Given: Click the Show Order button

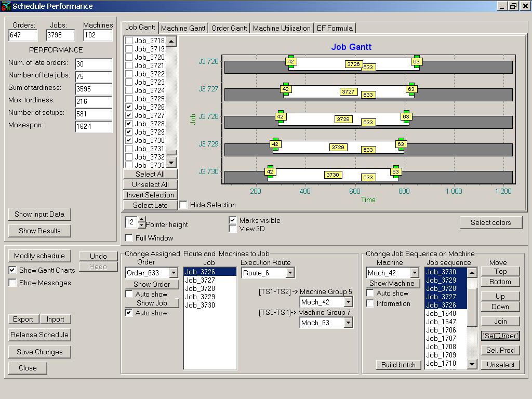Looking at the screenshot, I should click(152, 284).
